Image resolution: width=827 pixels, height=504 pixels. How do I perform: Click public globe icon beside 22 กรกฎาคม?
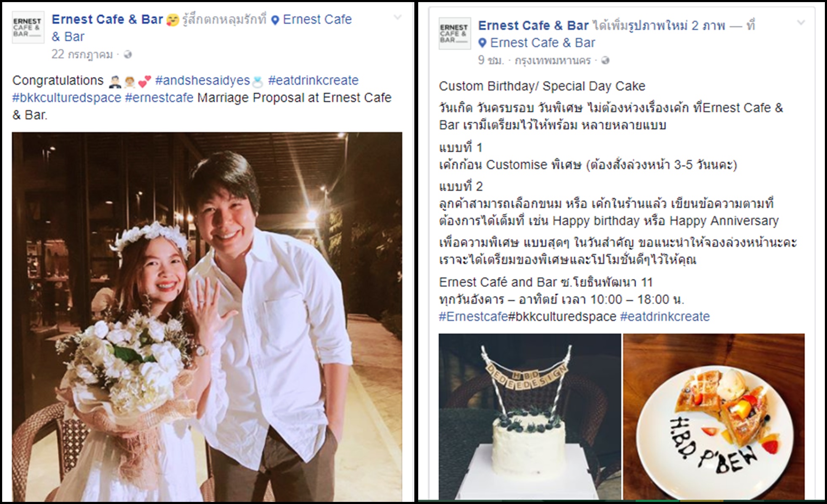click(128, 54)
